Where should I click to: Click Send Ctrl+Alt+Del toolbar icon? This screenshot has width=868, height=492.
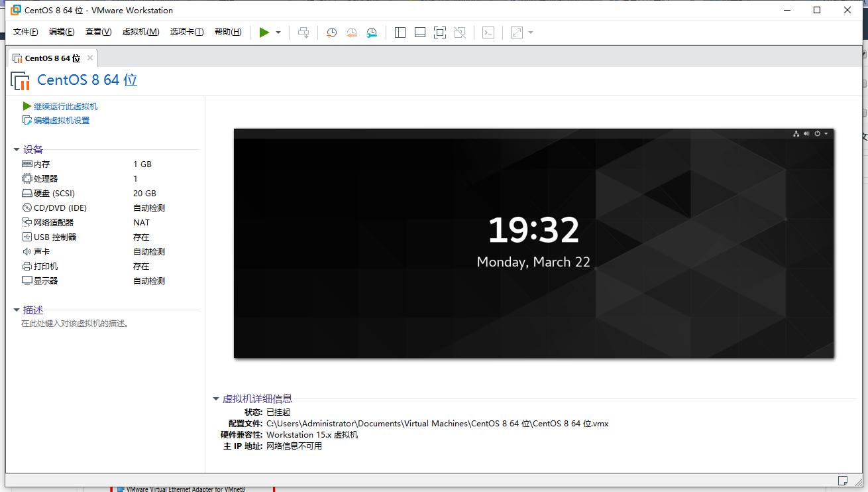coord(303,32)
